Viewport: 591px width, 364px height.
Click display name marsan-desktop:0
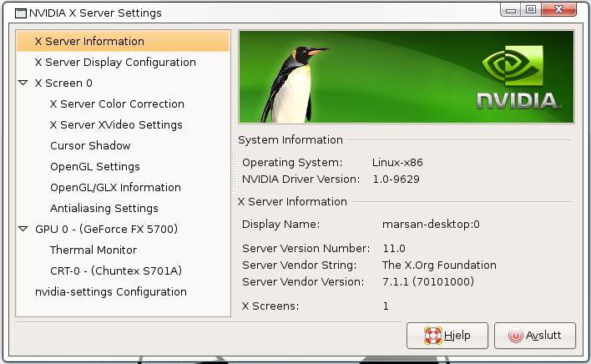pyautogui.click(x=431, y=225)
